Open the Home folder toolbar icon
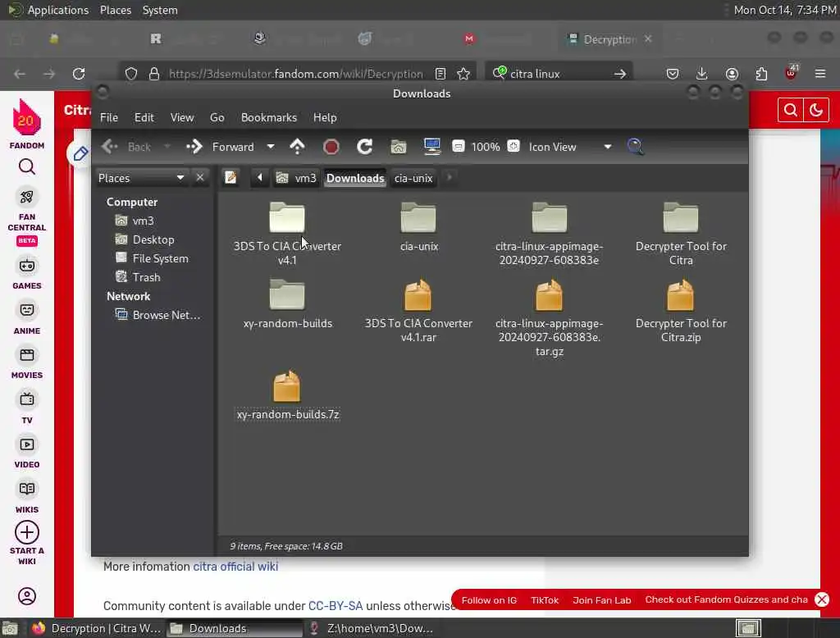840x638 pixels. [x=398, y=146]
